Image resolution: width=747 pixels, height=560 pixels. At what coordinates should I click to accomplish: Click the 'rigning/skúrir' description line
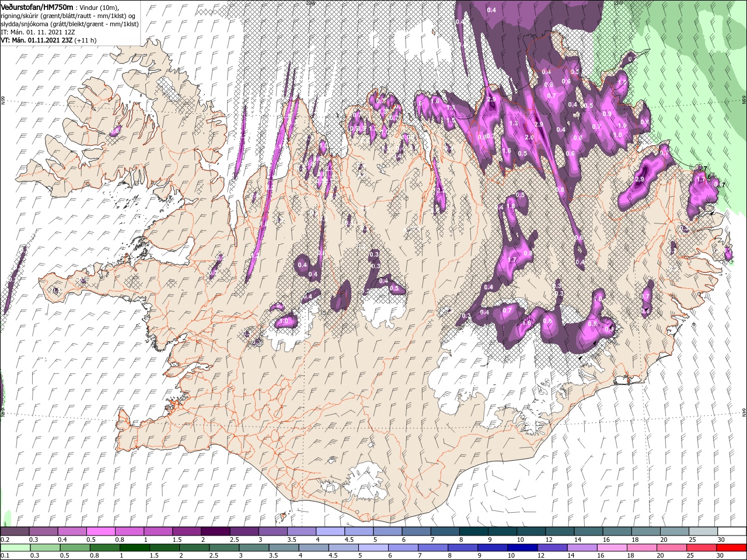[68, 15]
